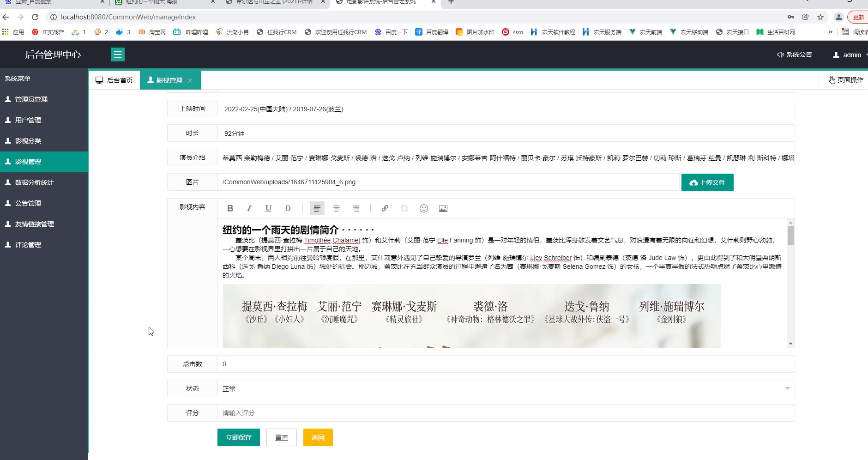Click the 上传文件 upload button
Viewport: 868px width, 460px height.
[707, 182]
